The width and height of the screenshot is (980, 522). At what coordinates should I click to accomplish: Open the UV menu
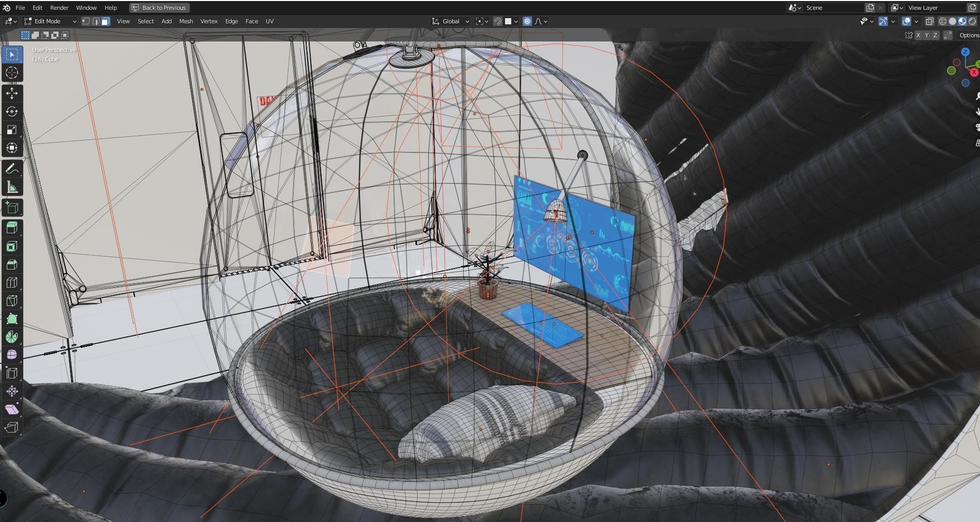pyautogui.click(x=269, y=21)
